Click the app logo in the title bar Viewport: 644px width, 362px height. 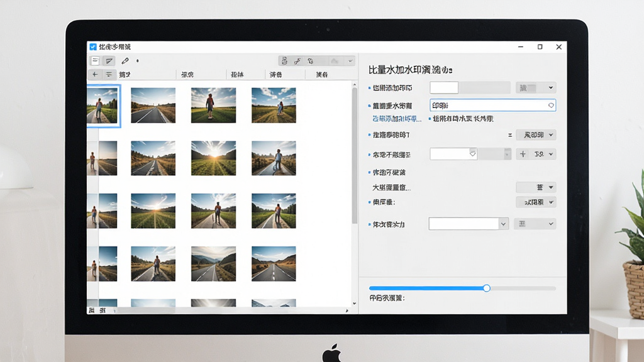(93, 47)
